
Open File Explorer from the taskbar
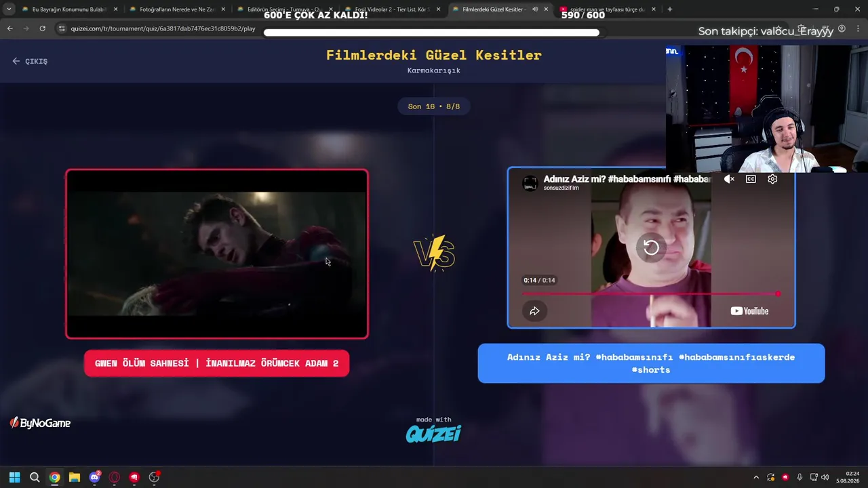point(75,477)
